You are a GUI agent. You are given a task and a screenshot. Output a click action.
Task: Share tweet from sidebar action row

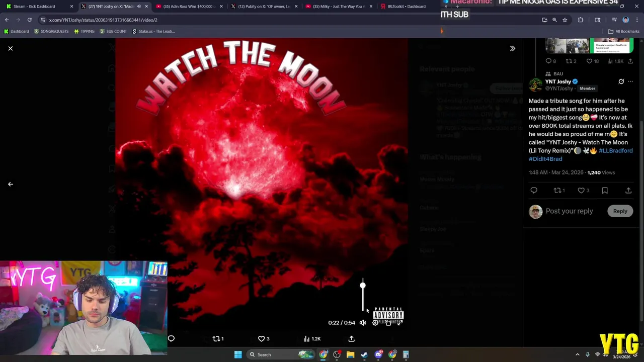[628, 191]
